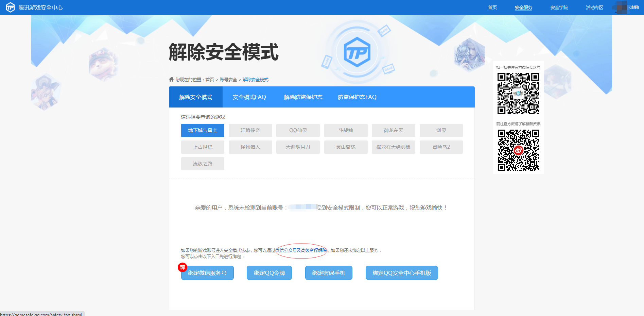Click the 绑定密保手机 button
The image size is (644, 316).
coord(329,273)
